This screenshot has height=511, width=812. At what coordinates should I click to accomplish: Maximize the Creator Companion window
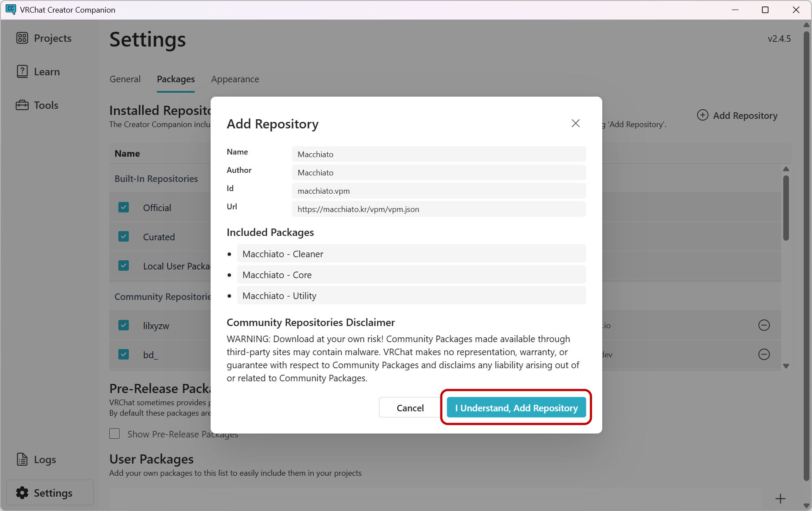765,10
